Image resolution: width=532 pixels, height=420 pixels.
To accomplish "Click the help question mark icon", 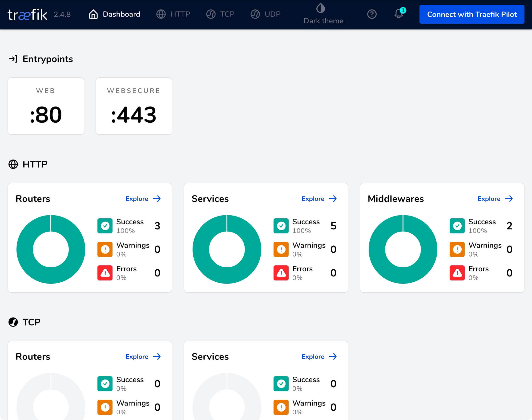I will [x=372, y=14].
